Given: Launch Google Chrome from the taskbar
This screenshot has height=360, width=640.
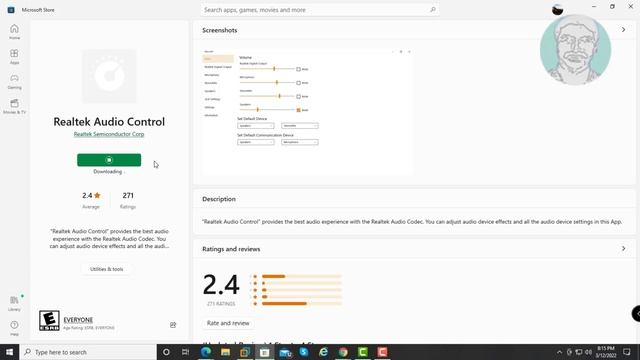Looking at the screenshot, I should [x=343, y=352].
